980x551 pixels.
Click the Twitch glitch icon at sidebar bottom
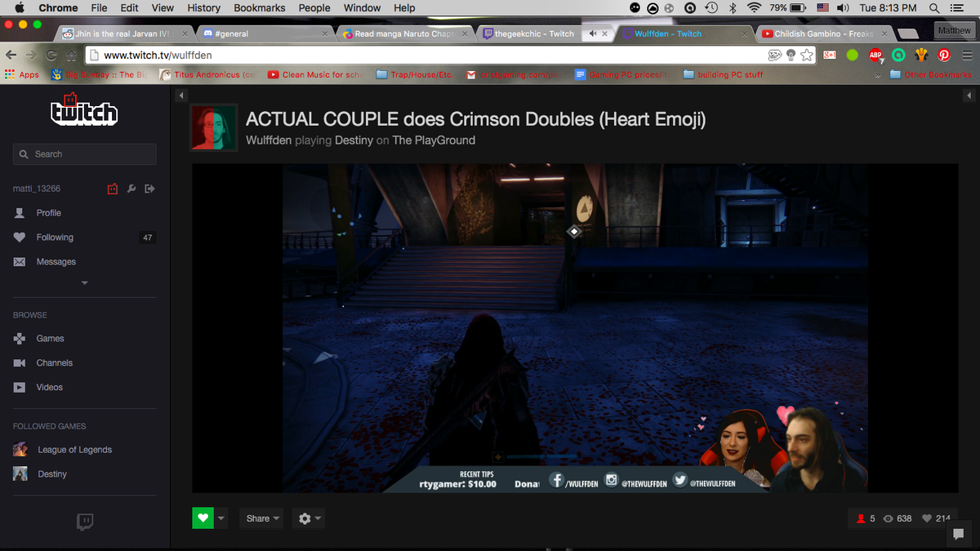click(85, 522)
